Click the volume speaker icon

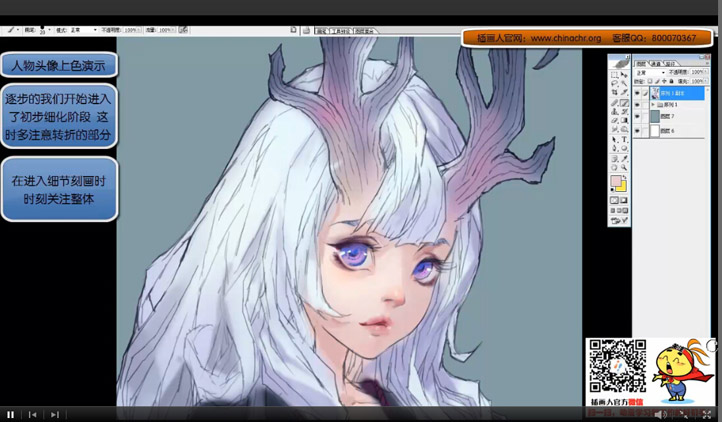[659, 414]
